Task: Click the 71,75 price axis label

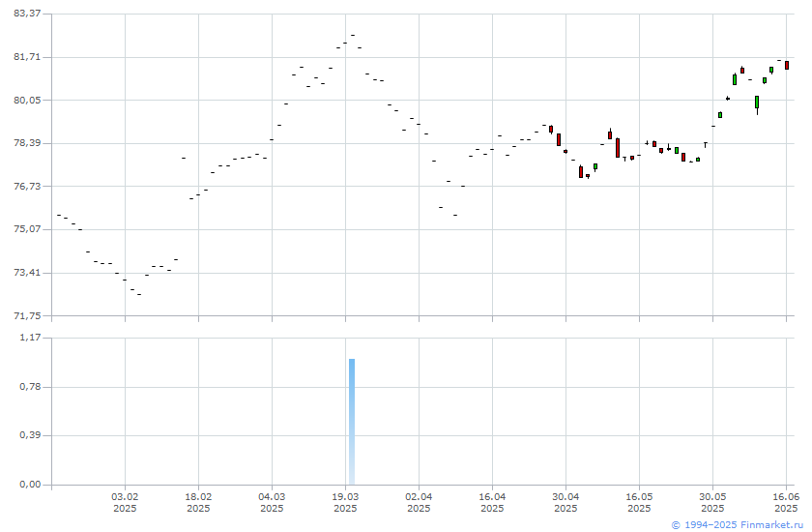Action: pyautogui.click(x=27, y=315)
